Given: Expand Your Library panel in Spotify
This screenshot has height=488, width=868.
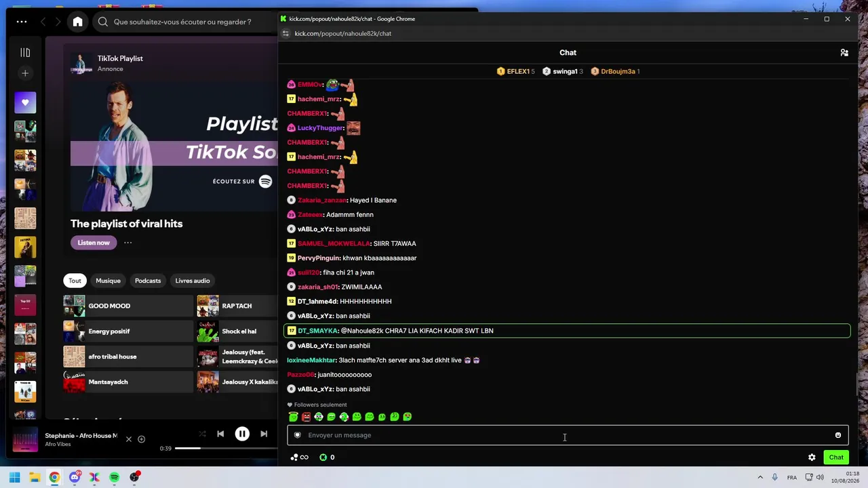Looking at the screenshot, I should coord(25,52).
